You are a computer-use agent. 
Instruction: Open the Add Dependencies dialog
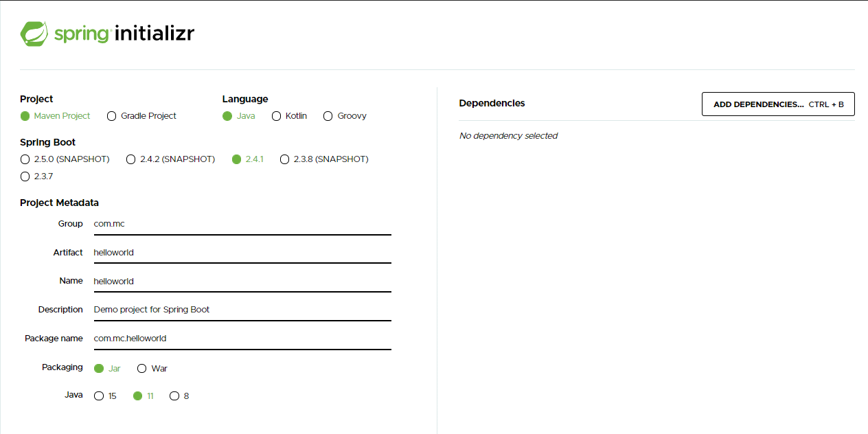pos(778,104)
